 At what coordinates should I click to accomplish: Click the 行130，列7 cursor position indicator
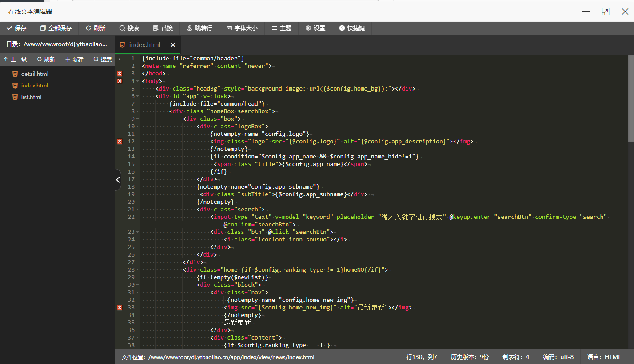click(422, 357)
